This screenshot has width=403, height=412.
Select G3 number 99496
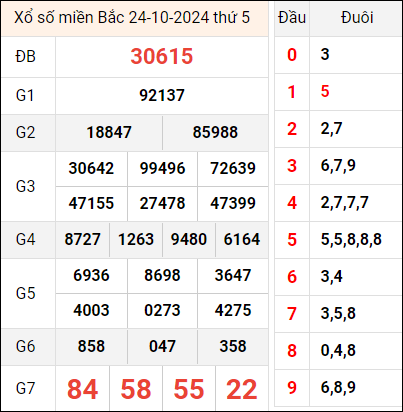(162, 168)
